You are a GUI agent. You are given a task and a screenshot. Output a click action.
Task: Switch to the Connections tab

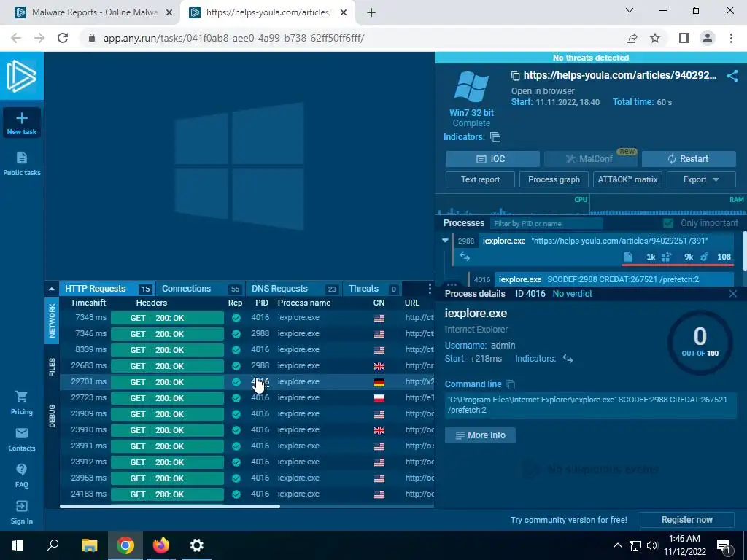[200, 289]
